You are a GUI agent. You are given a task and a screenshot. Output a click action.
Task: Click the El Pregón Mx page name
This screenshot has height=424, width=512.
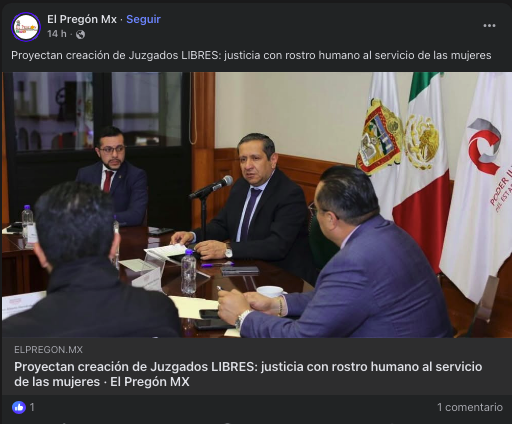coord(82,19)
